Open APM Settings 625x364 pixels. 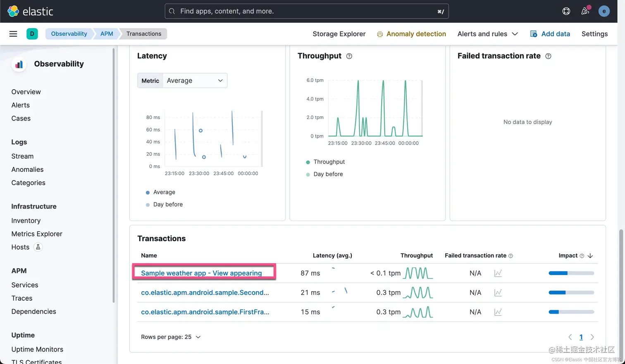tap(594, 34)
